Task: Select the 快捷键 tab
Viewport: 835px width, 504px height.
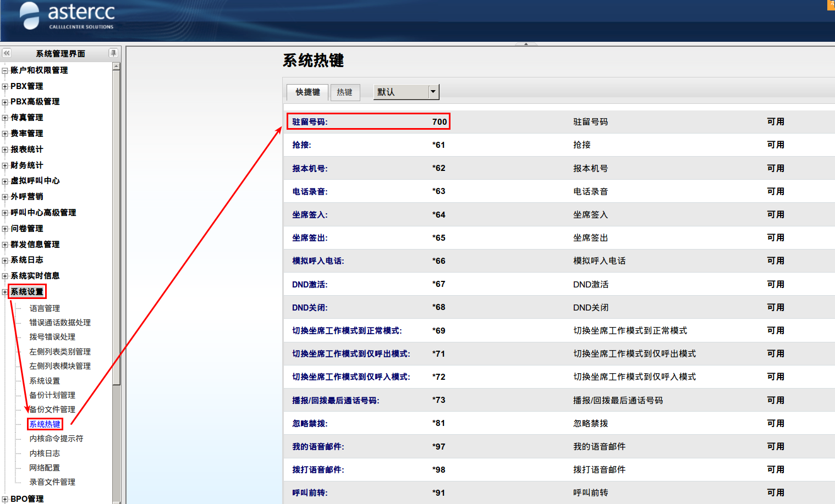Action: [307, 92]
